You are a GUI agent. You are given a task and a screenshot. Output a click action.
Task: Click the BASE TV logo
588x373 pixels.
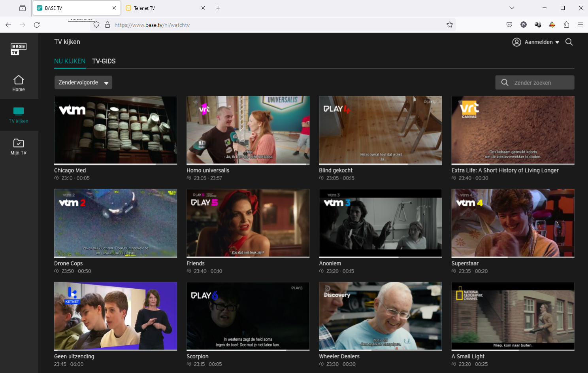click(x=19, y=49)
